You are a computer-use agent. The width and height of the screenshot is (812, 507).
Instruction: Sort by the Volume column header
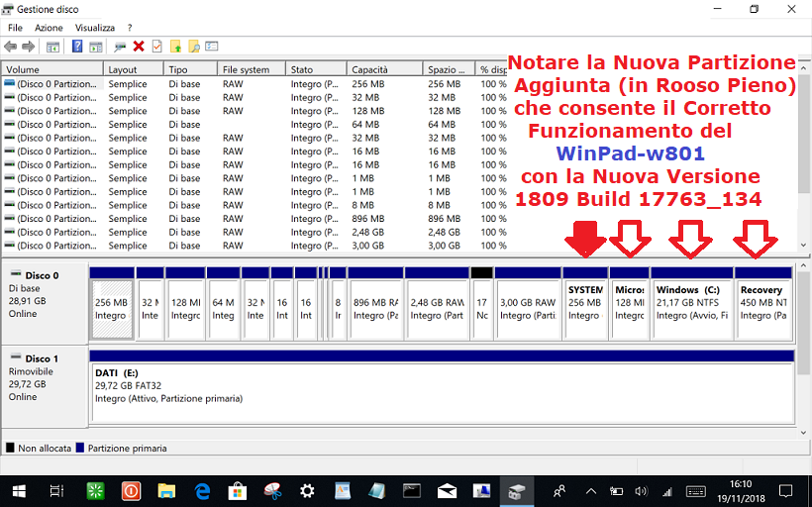(x=52, y=69)
